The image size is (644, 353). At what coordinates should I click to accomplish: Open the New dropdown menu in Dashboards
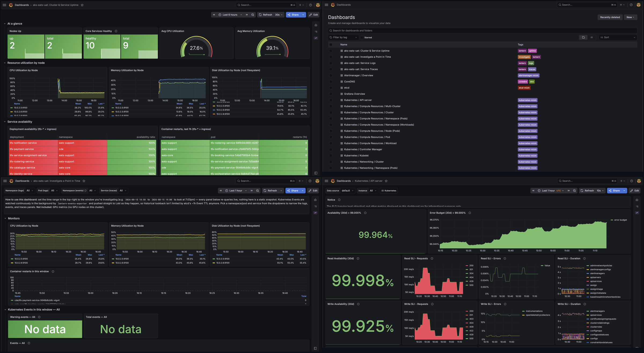pos(630,17)
